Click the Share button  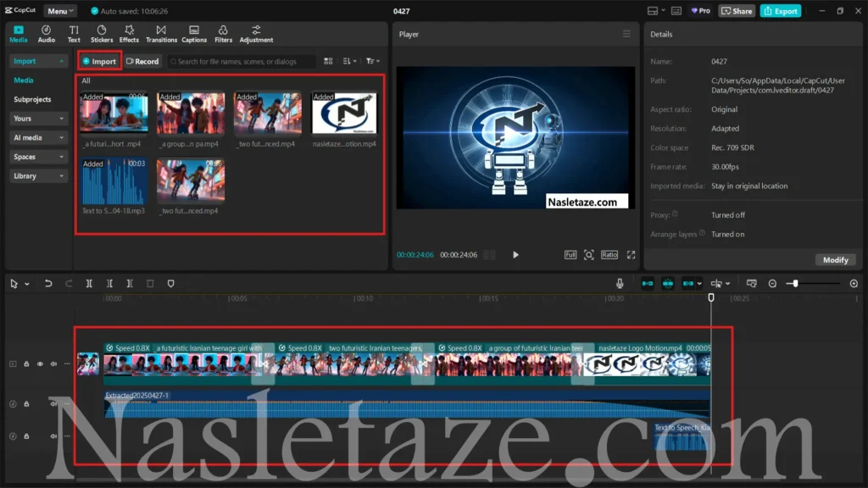point(737,11)
